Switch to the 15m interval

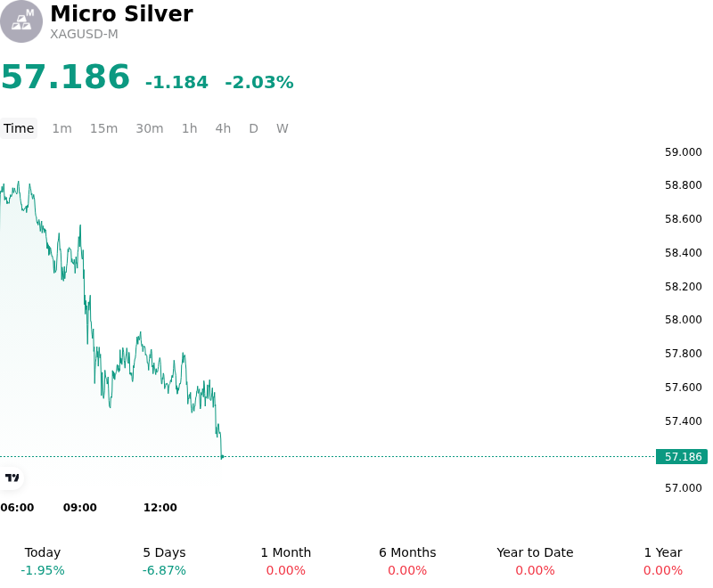point(103,128)
